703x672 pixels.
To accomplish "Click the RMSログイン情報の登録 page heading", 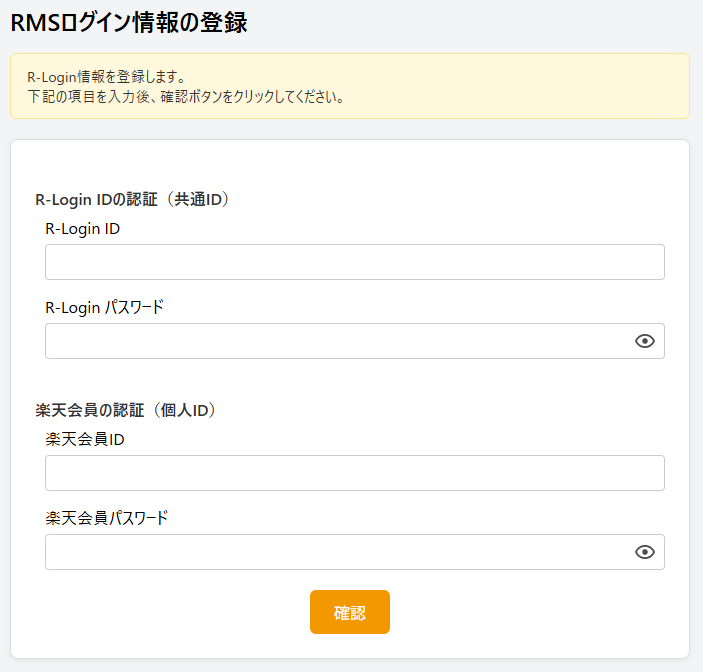I will tap(129, 23).
